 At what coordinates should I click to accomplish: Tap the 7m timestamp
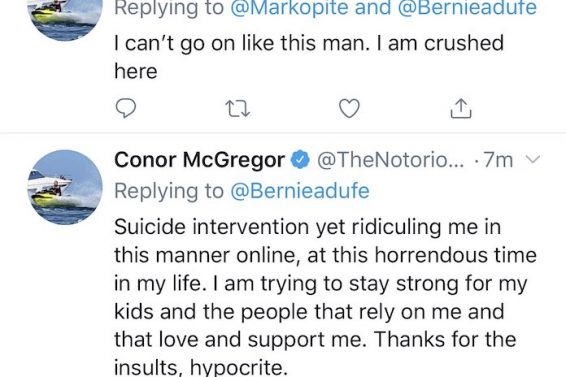[498, 160]
